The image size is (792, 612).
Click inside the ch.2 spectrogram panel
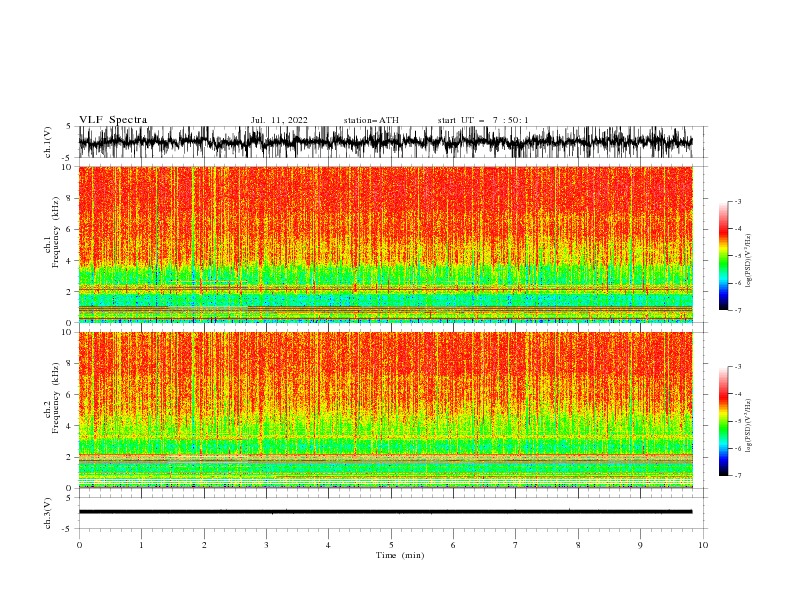pos(385,410)
